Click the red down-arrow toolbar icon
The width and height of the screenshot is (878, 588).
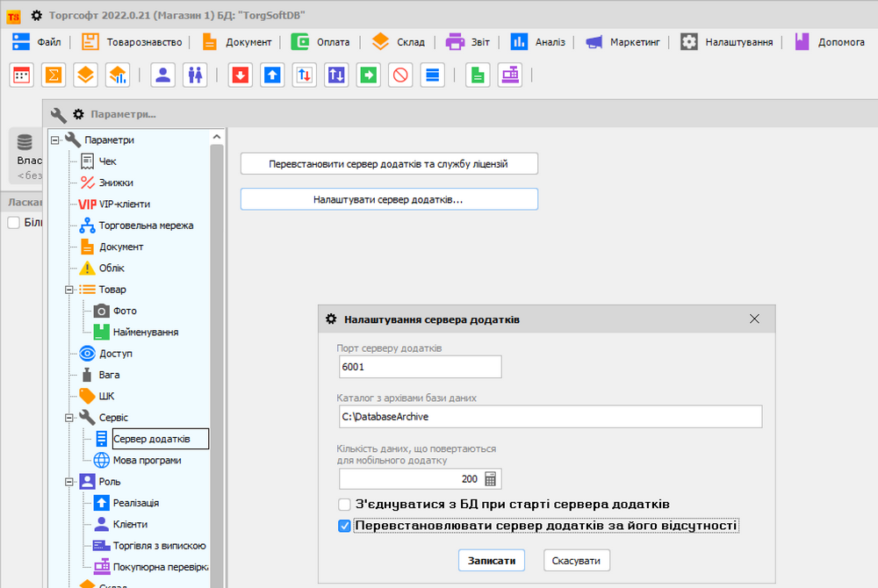click(x=240, y=75)
